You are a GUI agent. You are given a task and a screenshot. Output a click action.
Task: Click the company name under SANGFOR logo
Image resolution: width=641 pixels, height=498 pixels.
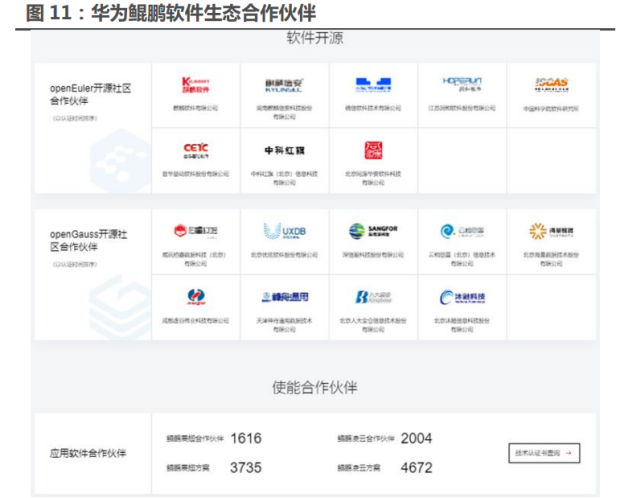point(373,255)
